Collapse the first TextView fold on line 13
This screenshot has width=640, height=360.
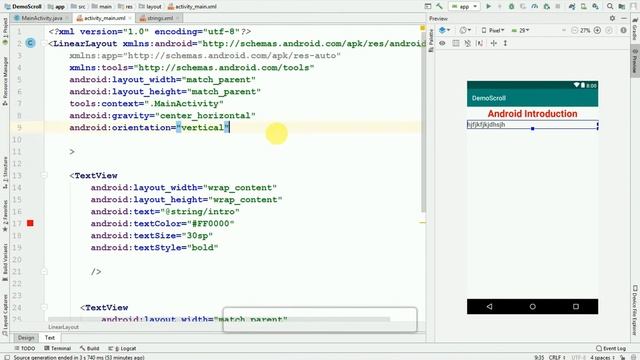(x=44, y=176)
